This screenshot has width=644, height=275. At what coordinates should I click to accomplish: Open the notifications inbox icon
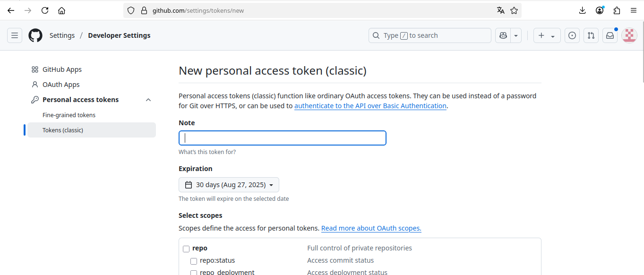click(x=610, y=35)
